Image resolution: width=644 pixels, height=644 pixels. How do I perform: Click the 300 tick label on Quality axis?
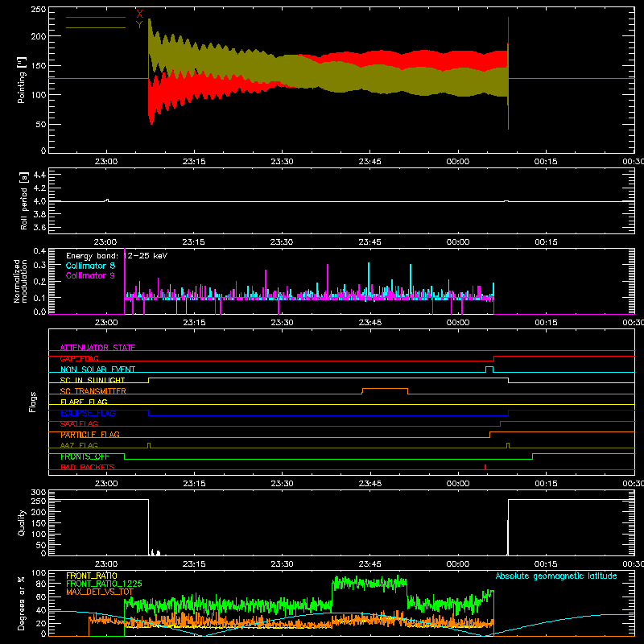click(38, 493)
